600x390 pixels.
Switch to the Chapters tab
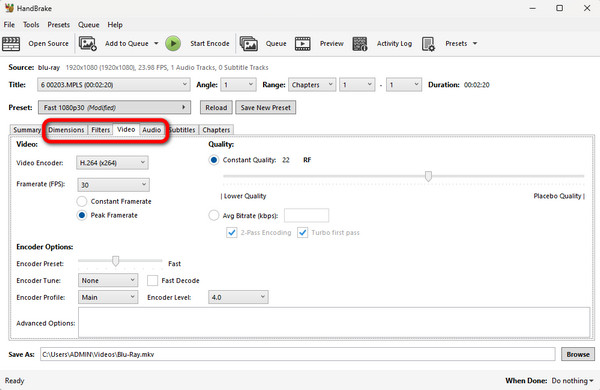click(216, 130)
